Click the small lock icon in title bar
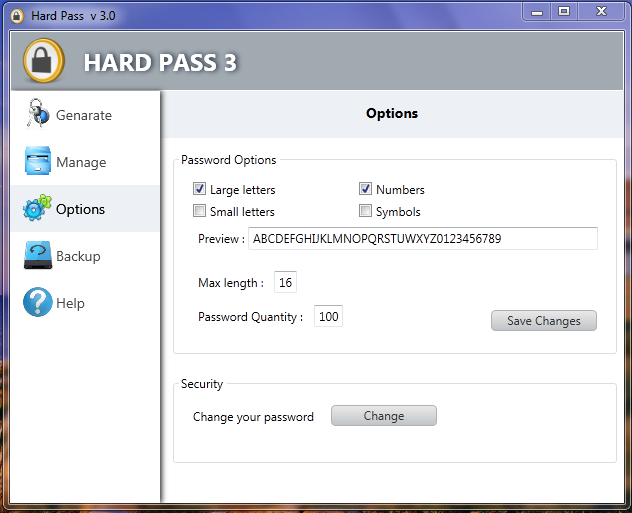632x513 pixels. (17, 16)
